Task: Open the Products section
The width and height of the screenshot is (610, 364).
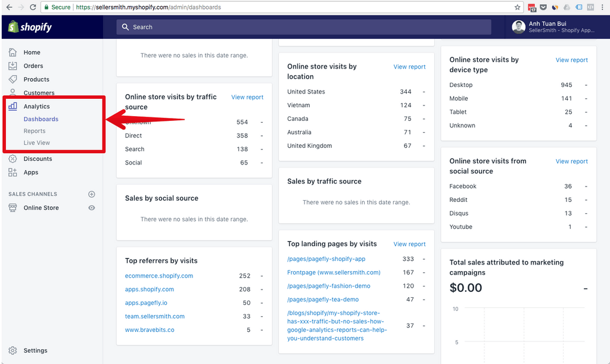Action: coord(36,79)
